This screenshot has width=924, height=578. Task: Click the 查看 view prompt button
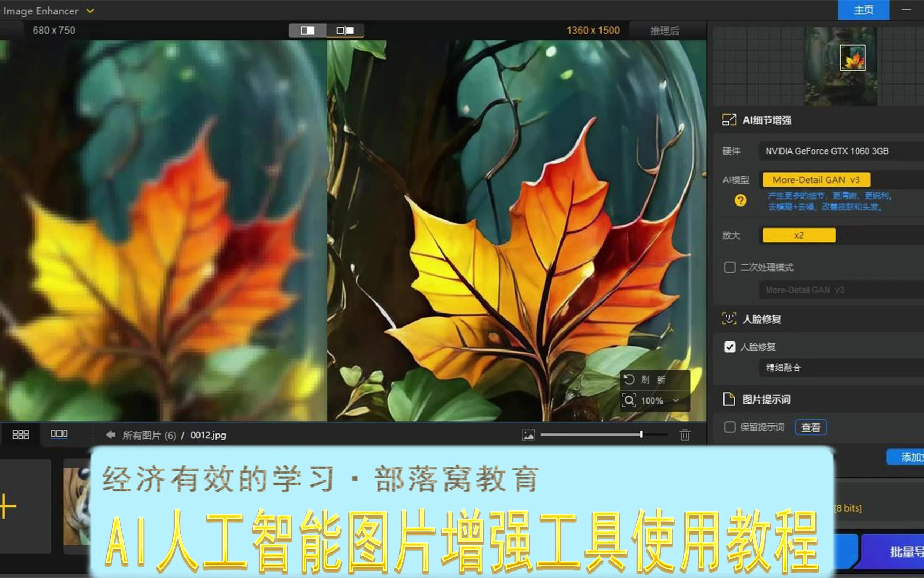811,428
